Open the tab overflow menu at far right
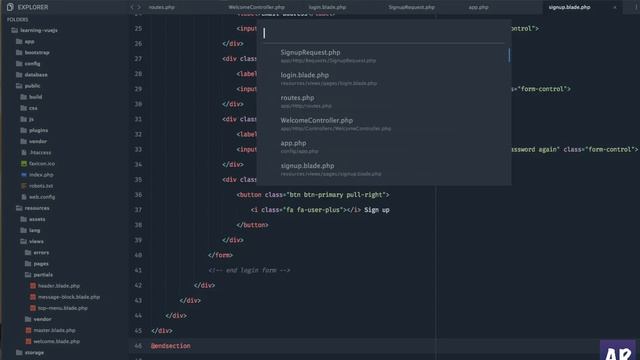This screenshot has height=360, width=640. [636, 7]
